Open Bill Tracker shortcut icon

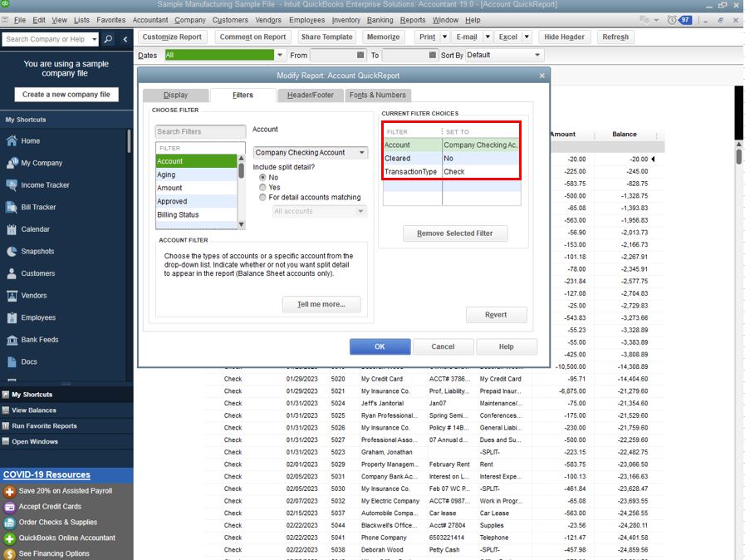(12, 207)
